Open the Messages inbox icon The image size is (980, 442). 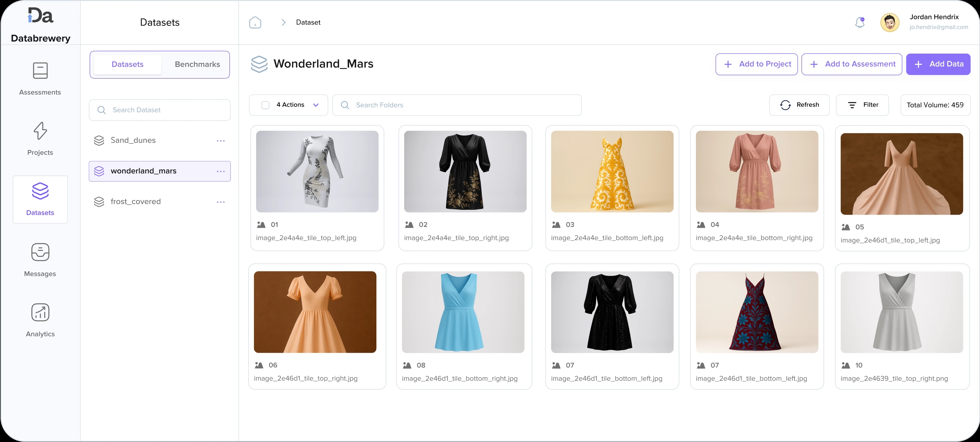click(x=40, y=252)
